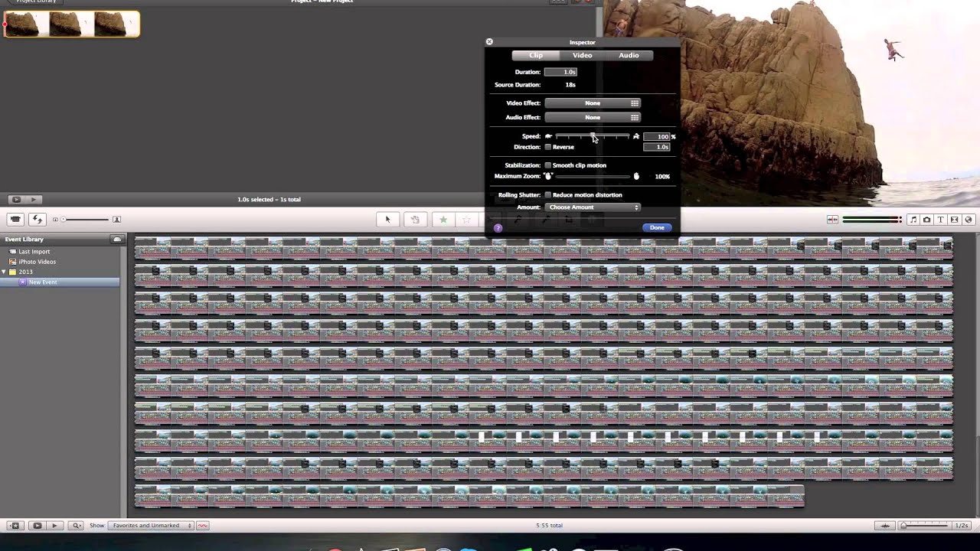Click the Project Library button
This screenshot has width=980, height=551.
tap(36, 2)
